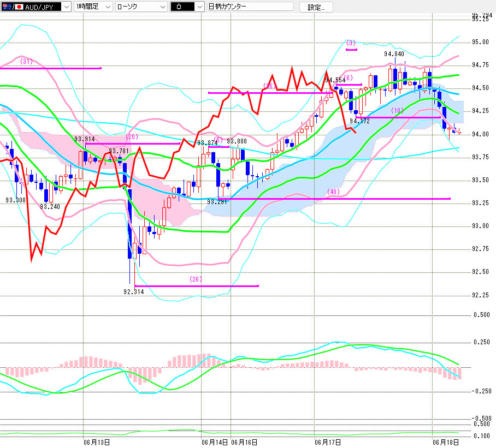Open the ローソク chart type dropdown

(x=141, y=7)
